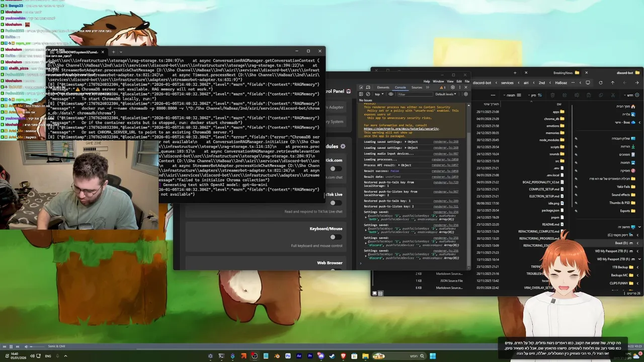The height and width of the screenshot is (362, 644).
Task: Clear the console with the clear icon
Action: click(368, 94)
